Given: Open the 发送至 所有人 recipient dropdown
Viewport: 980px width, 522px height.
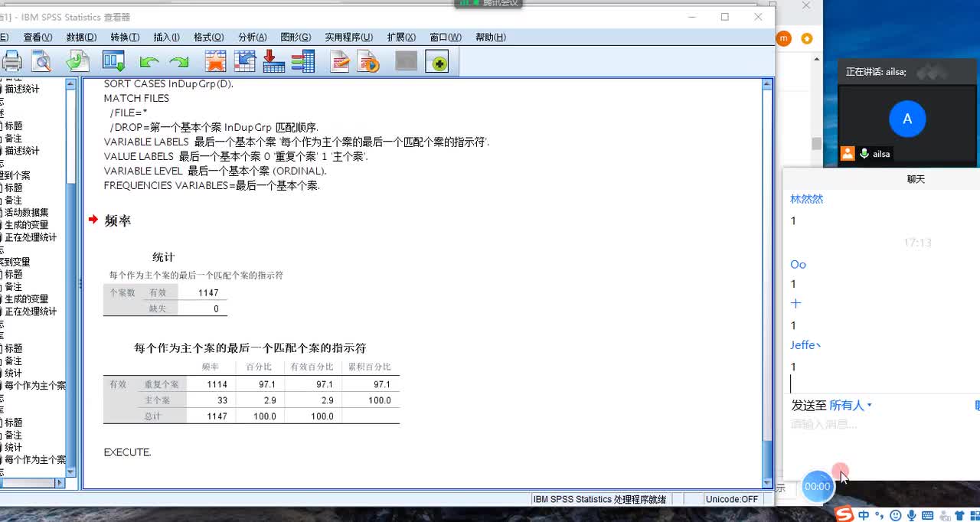Looking at the screenshot, I should coord(851,405).
